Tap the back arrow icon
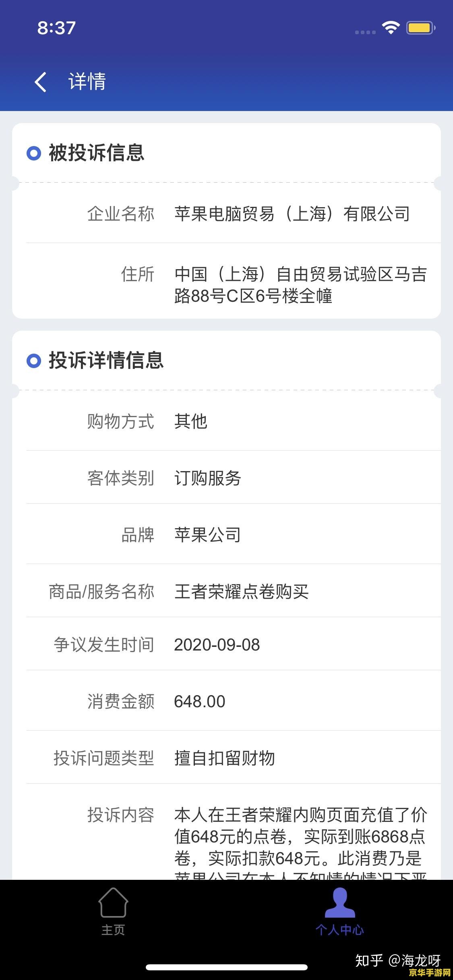The width and height of the screenshot is (453, 980). (x=41, y=82)
